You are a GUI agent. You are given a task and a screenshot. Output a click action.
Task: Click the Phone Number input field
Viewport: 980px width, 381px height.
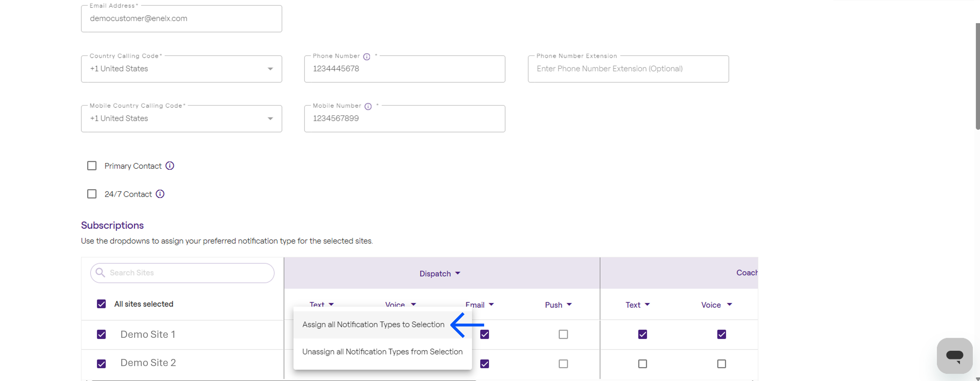pyautogui.click(x=405, y=69)
